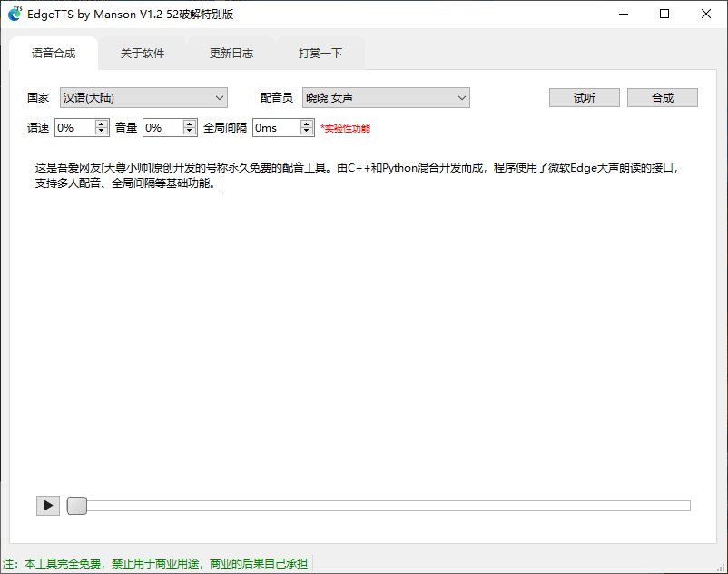
Task: Increase 音量 using its up arrow
Action: [x=189, y=124]
